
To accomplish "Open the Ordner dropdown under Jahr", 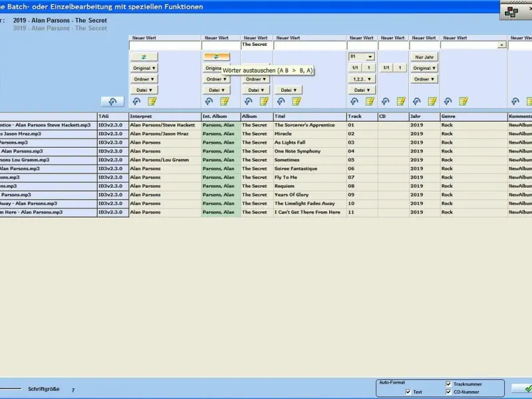I will click(424, 79).
